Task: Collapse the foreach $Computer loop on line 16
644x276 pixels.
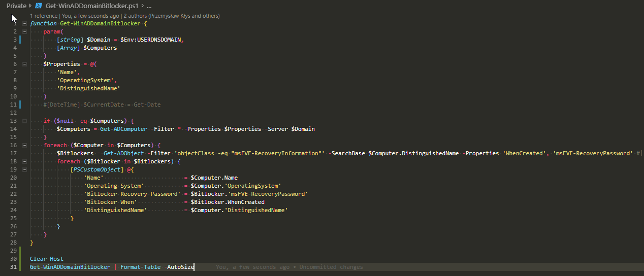Action: pos(24,146)
